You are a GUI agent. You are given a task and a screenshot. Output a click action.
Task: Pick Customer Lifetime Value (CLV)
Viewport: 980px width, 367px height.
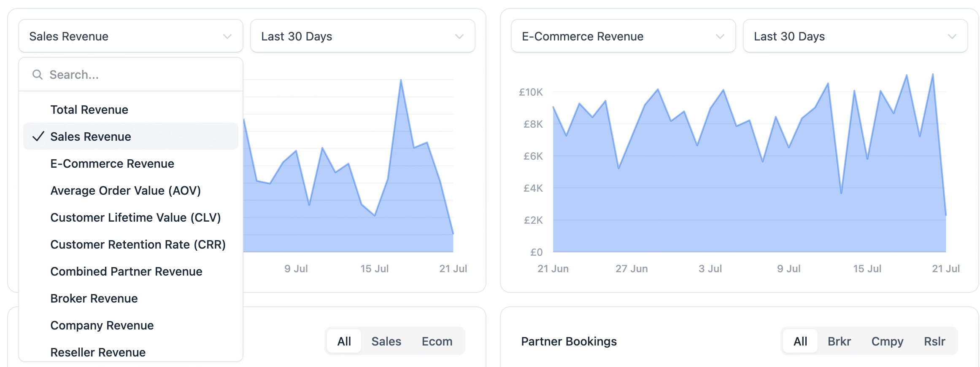135,217
